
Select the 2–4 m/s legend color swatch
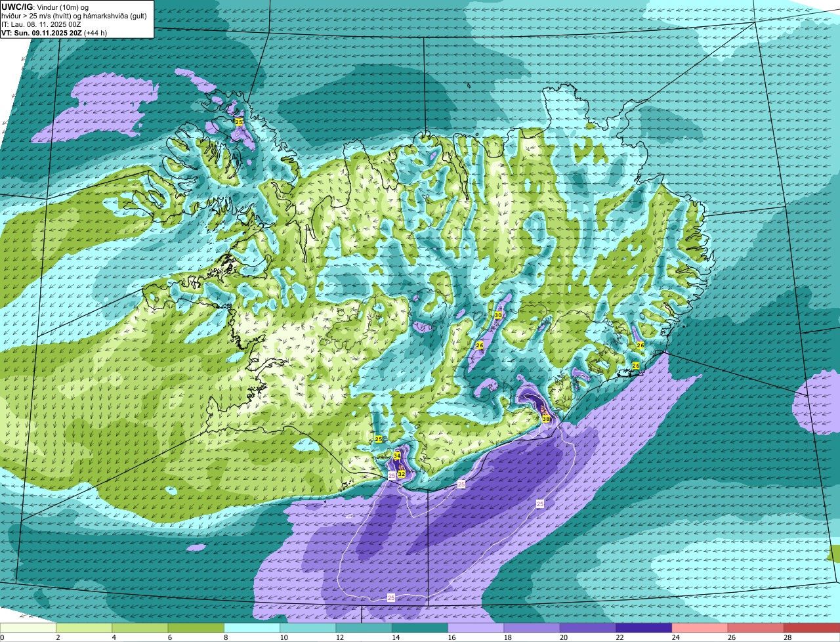tap(84, 628)
